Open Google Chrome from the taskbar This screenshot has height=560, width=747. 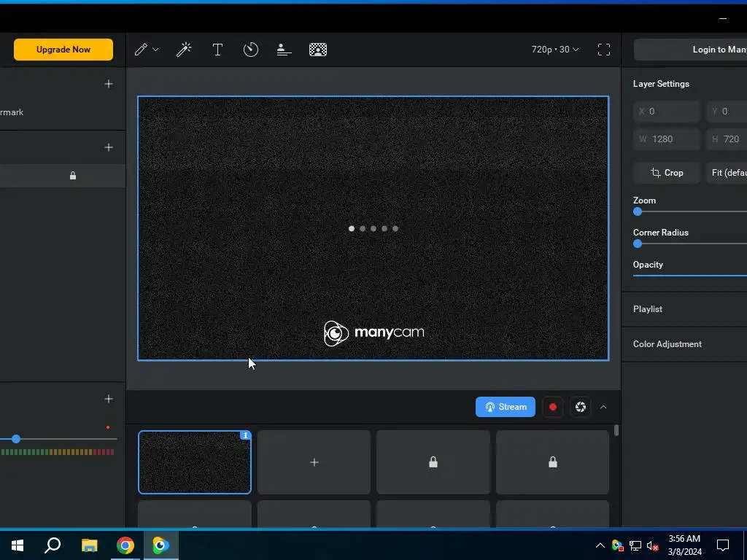125,545
